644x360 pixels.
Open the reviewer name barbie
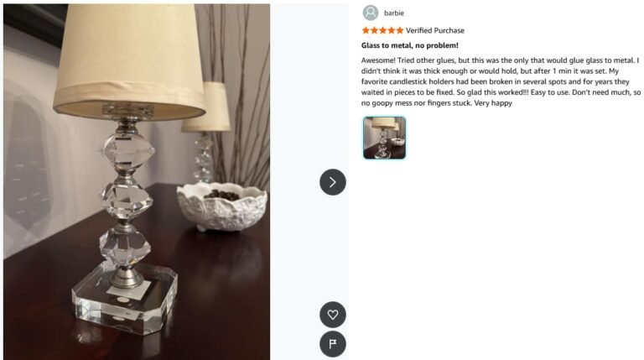[394, 13]
